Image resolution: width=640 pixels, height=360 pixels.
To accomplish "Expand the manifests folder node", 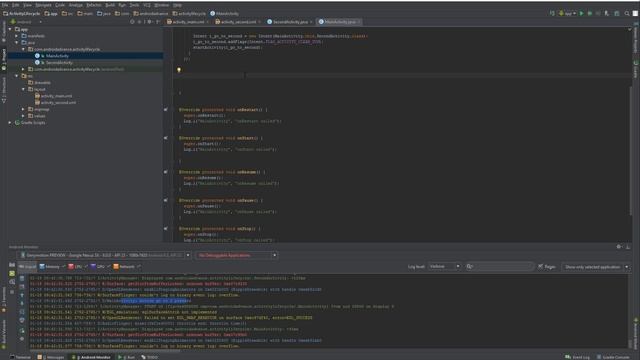I will tap(17, 36).
